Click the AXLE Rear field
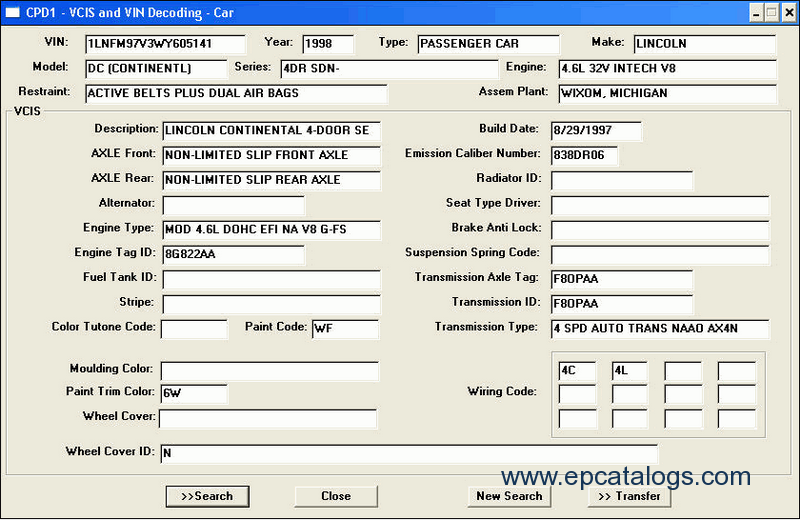Image resolution: width=800 pixels, height=520 pixels. tap(271, 180)
